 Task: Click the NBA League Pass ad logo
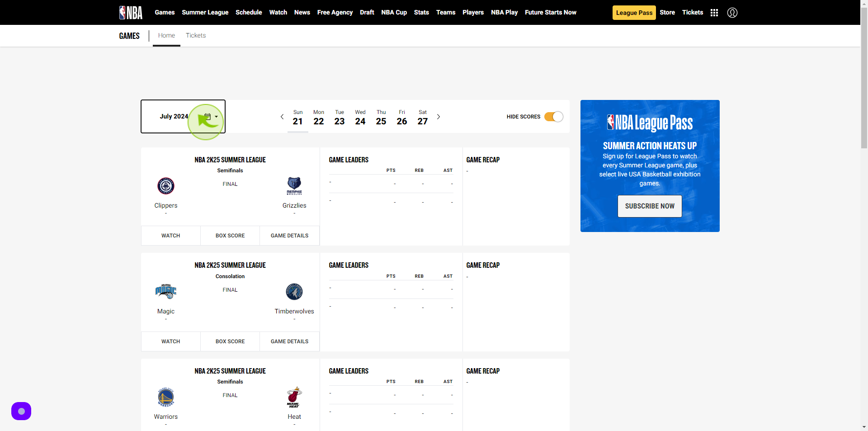(x=650, y=123)
